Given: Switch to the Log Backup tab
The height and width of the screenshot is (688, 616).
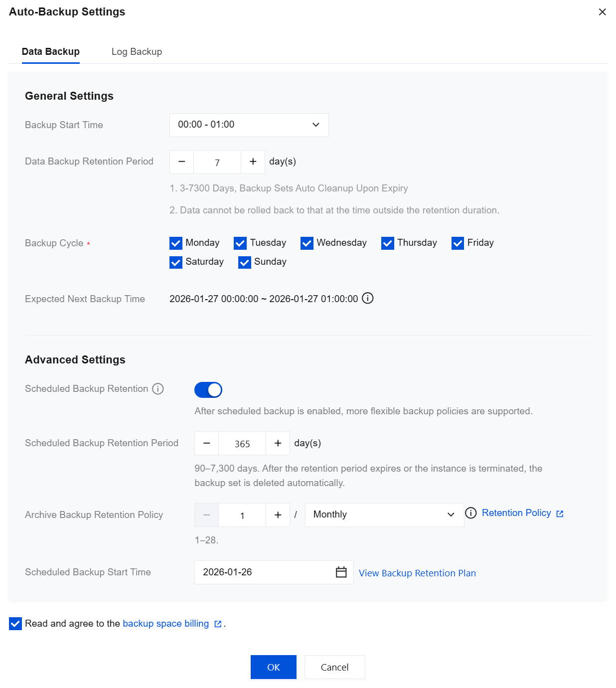Looking at the screenshot, I should coord(137,52).
